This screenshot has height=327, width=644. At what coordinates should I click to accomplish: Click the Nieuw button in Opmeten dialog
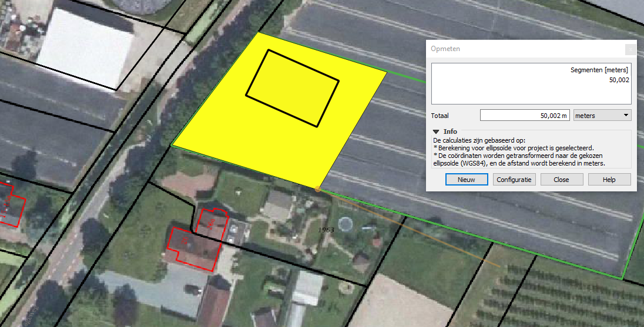point(467,179)
